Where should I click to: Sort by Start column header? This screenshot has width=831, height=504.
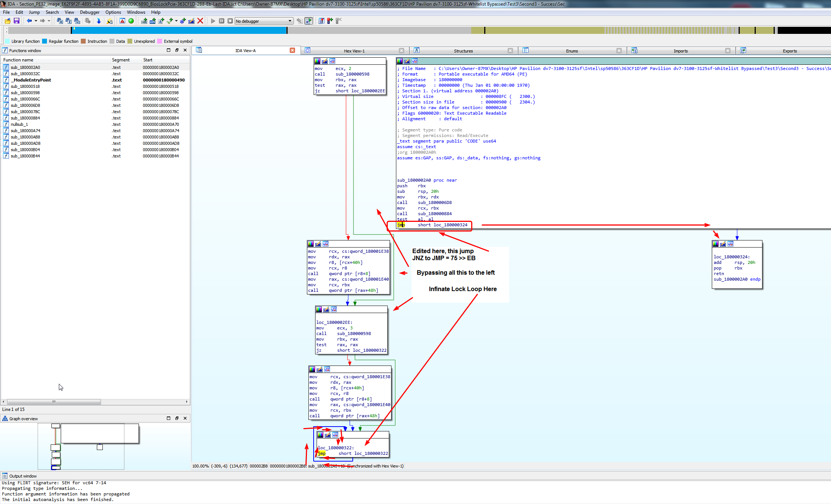[166, 60]
